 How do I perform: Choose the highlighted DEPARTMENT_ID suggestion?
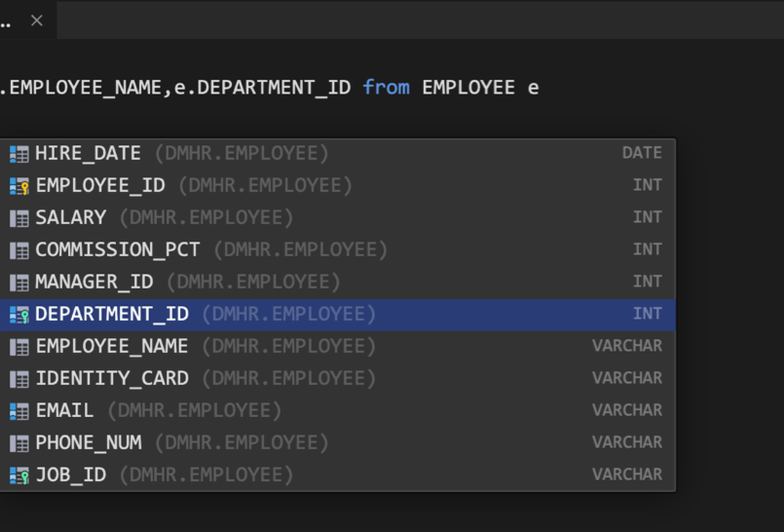point(112,314)
